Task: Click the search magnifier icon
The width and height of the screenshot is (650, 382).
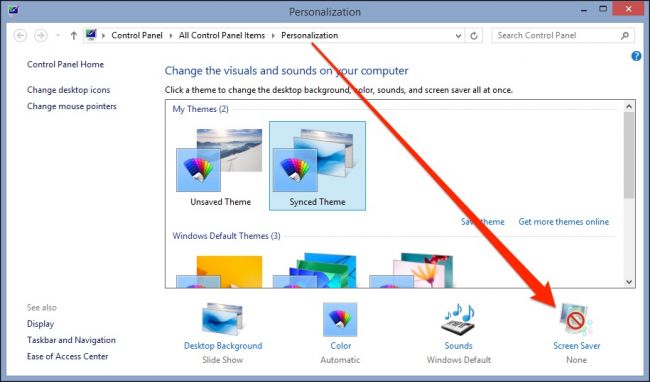Action: (x=625, y=36)
